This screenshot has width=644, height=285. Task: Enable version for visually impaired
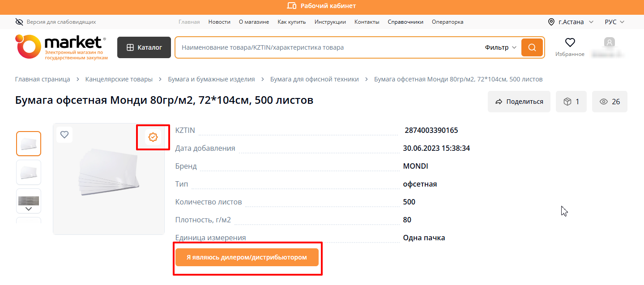point(55,22)
